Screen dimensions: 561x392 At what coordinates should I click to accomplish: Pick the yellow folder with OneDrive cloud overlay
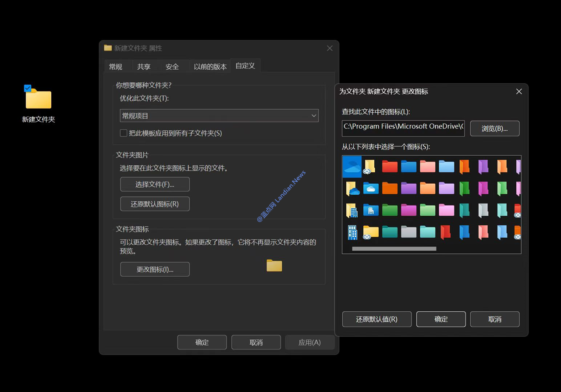(352, 189)
